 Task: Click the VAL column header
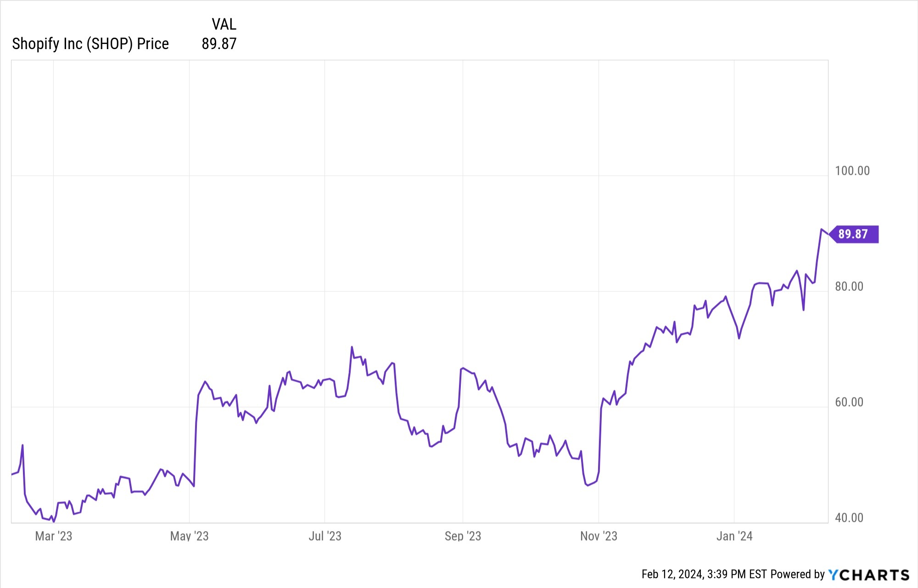[x=224, y=24]
